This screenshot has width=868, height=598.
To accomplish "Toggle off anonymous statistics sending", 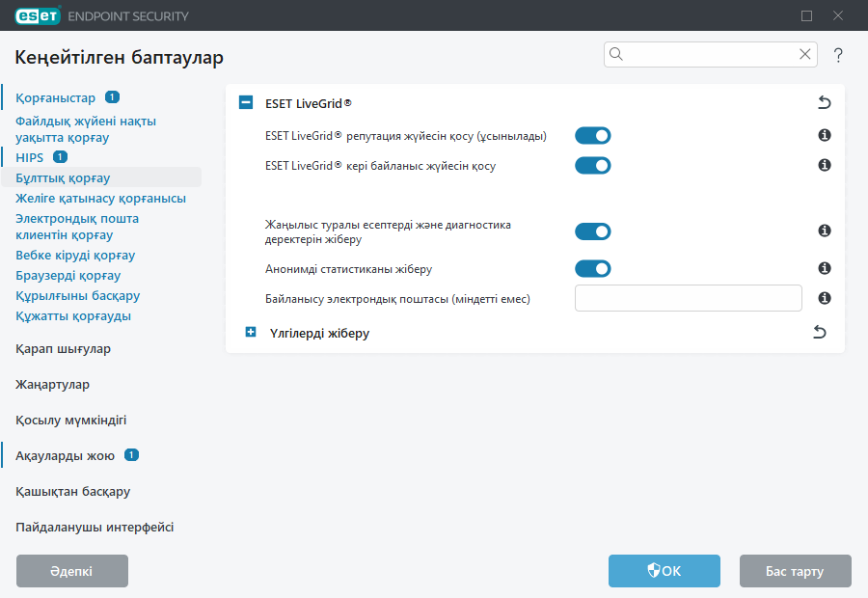I will click(x=592, y=268).
